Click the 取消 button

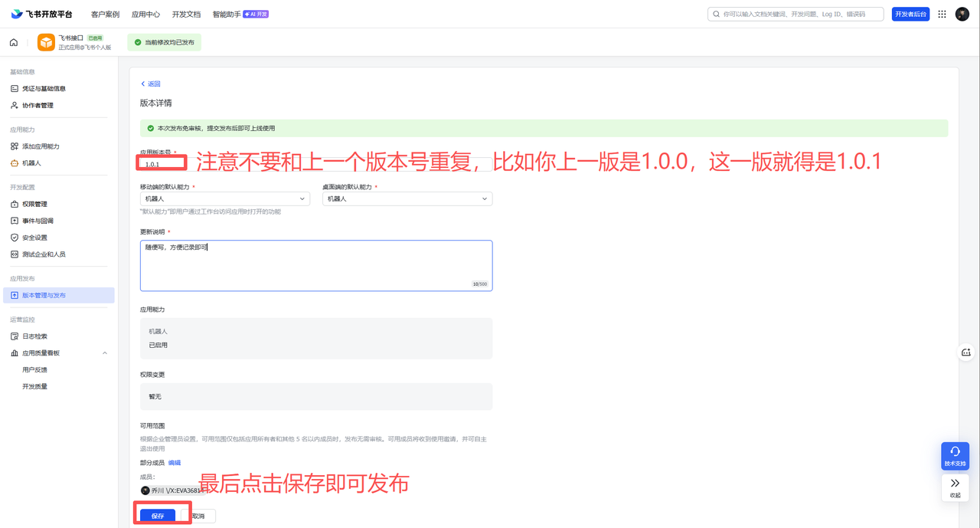(198, 516)
